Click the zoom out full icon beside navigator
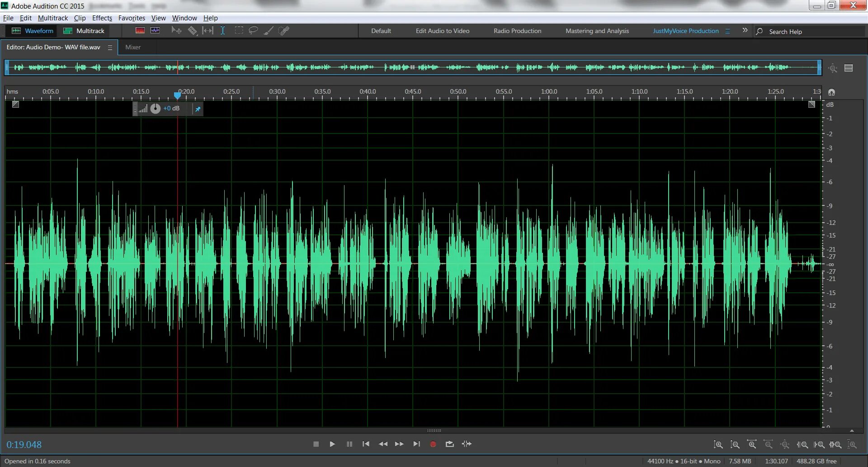Screen dimensions: 868x467 coord(833,68)
